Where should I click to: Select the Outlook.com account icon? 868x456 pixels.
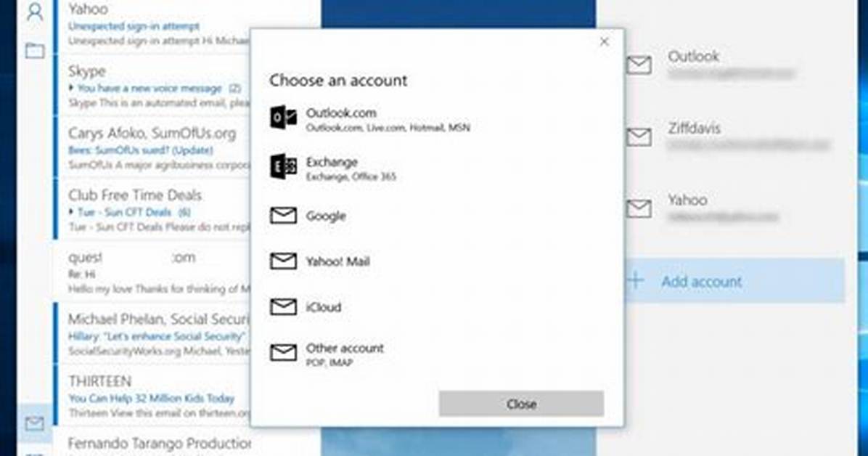(283, 118)
